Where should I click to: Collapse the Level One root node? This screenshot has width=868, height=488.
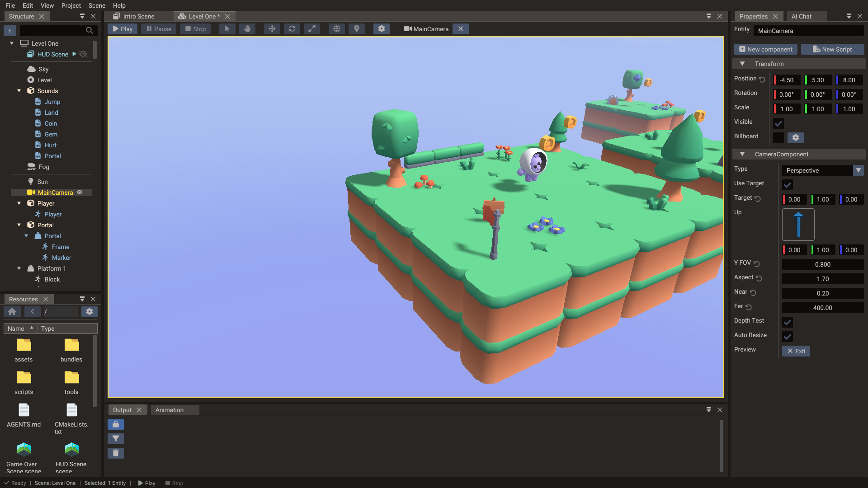point(12,43)
